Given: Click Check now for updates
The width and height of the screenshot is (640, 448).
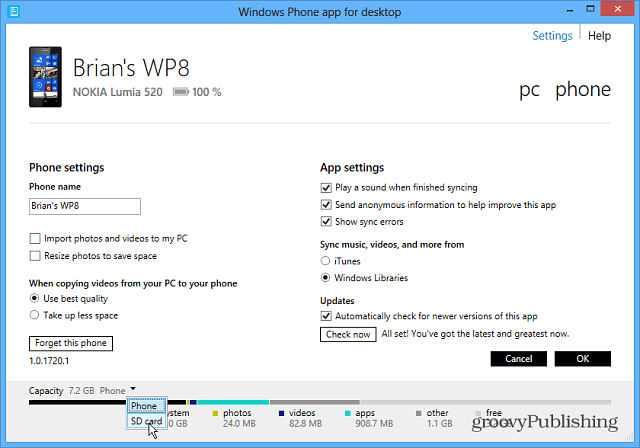Looking at the screenshot, I should click(x=348, y=334).
